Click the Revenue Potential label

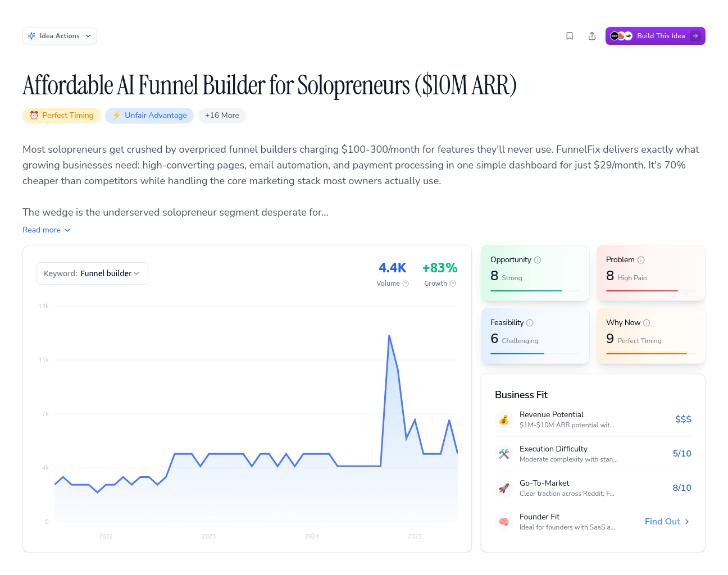coord(552,414)
